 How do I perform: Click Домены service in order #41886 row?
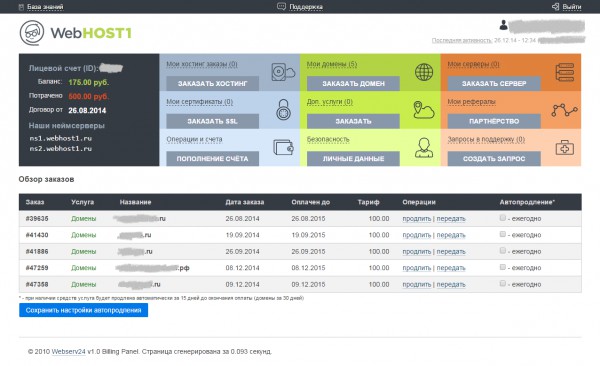(83, 252)
